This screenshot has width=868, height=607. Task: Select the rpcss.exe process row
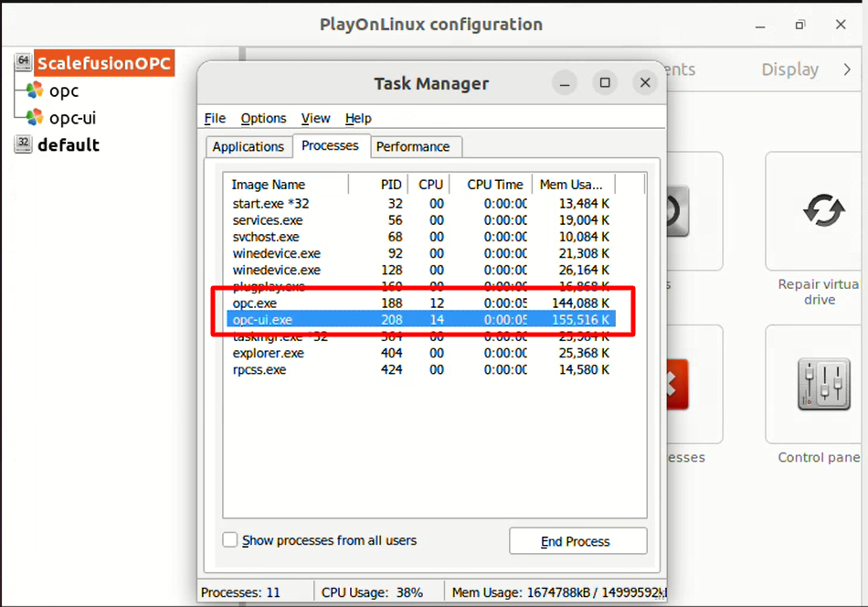pyautogui.click(x=420, y=370)
